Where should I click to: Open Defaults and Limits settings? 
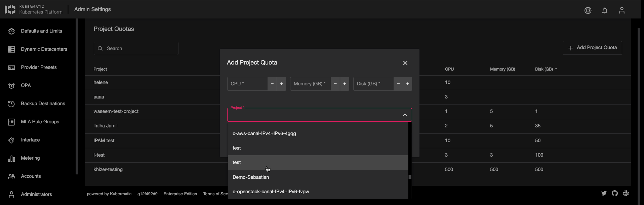[41, 31]
